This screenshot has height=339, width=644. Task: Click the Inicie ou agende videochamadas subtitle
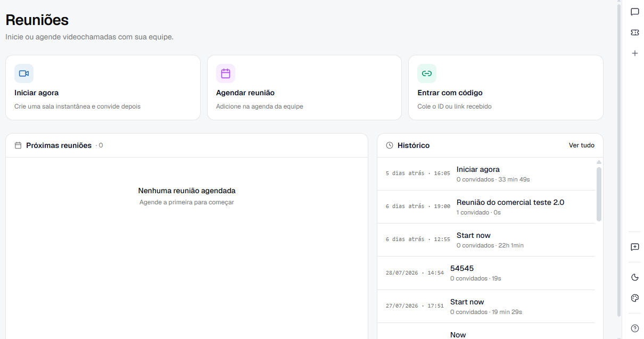tap(89, 37)
